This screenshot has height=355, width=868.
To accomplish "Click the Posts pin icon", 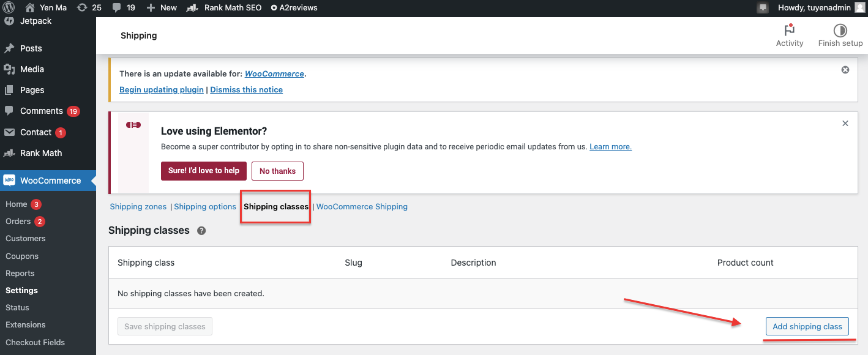I will 9,48.
